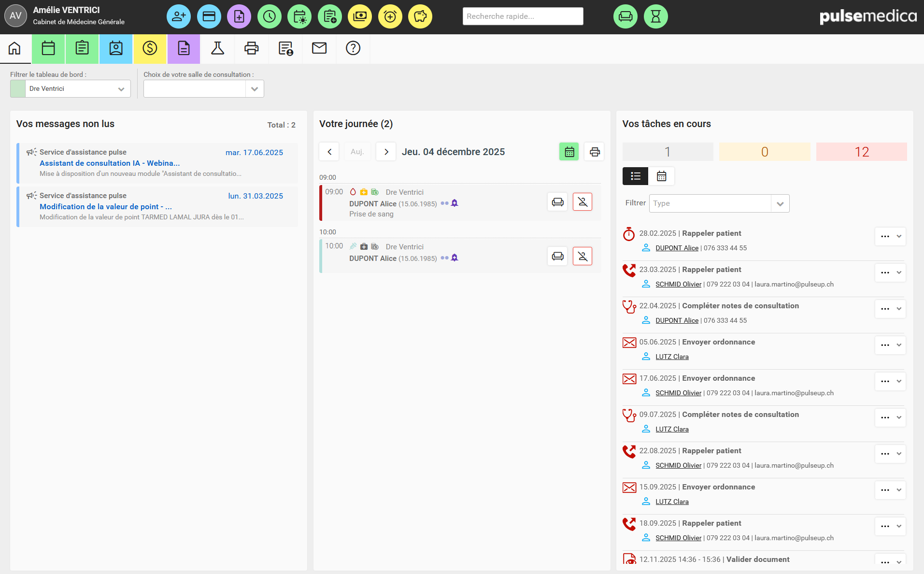Open the mail envelope tab
Screen dimensions: 924x574
point(319,48)
